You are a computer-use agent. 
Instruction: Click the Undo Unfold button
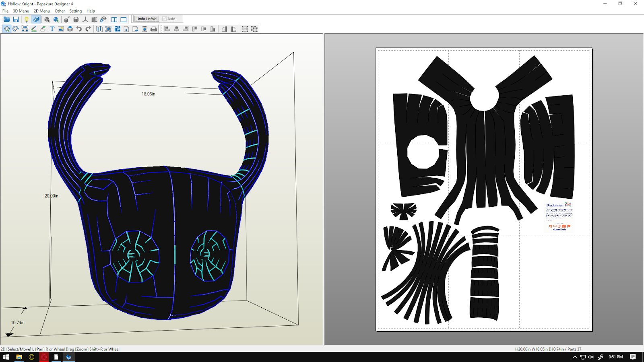pos(147,19)
